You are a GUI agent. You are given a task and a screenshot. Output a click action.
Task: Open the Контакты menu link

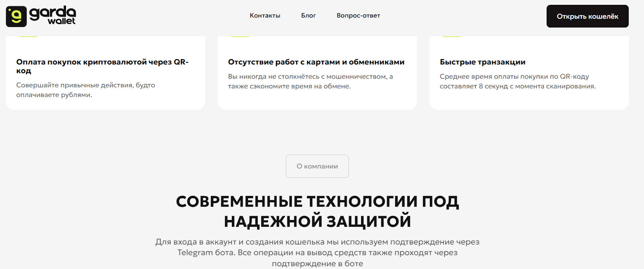coord(265,16)
